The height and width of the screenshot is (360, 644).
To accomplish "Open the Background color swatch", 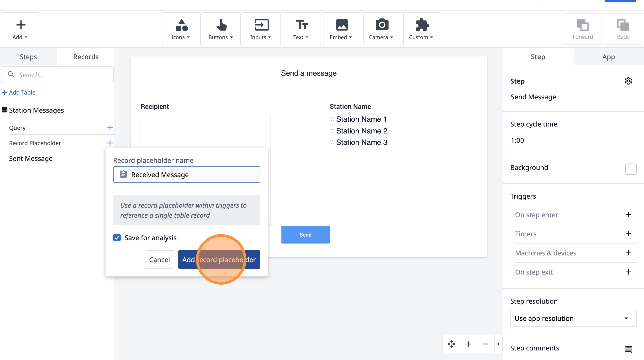I will (631, 169).
